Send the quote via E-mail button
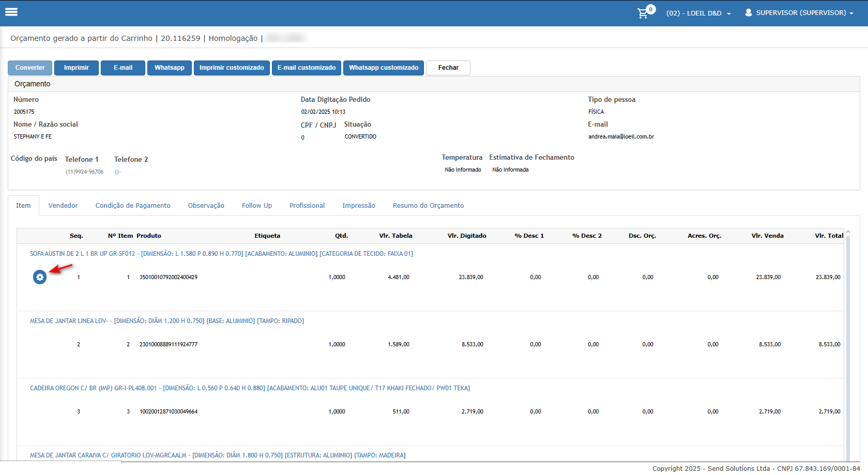 point(123,68)
